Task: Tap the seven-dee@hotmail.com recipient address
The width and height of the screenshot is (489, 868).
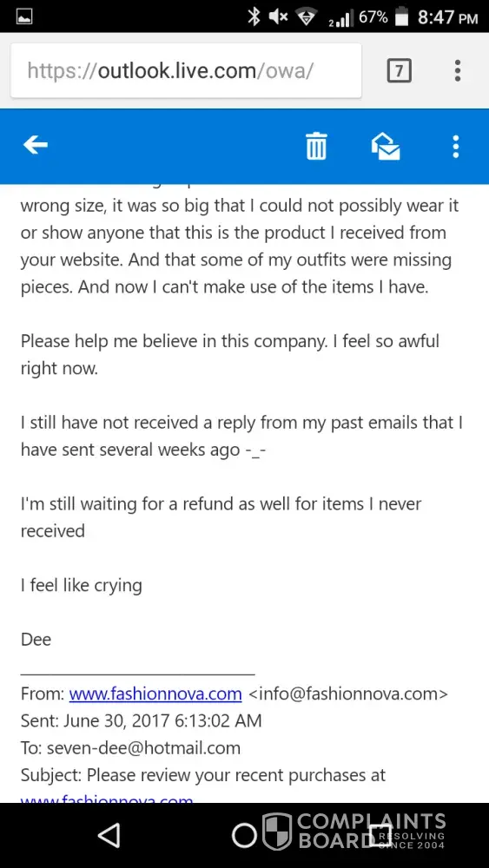Action: pos(143,748)
